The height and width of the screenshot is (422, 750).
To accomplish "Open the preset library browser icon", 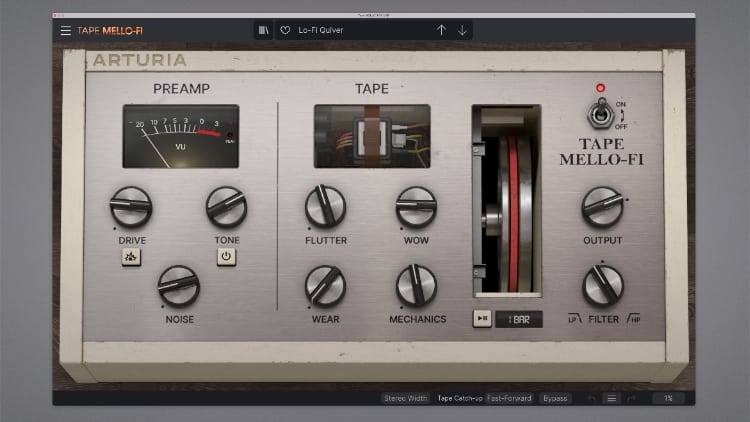I will pyautogui.click(x=264, y=30).
